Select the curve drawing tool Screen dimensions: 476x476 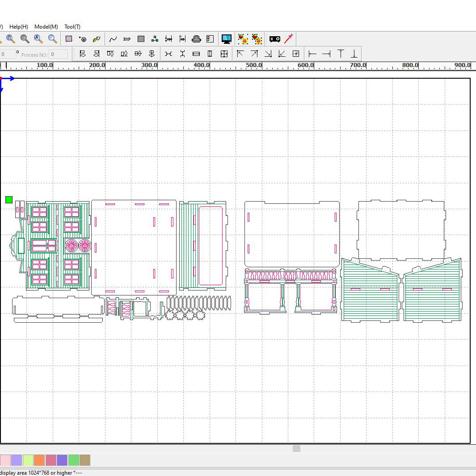113,39
